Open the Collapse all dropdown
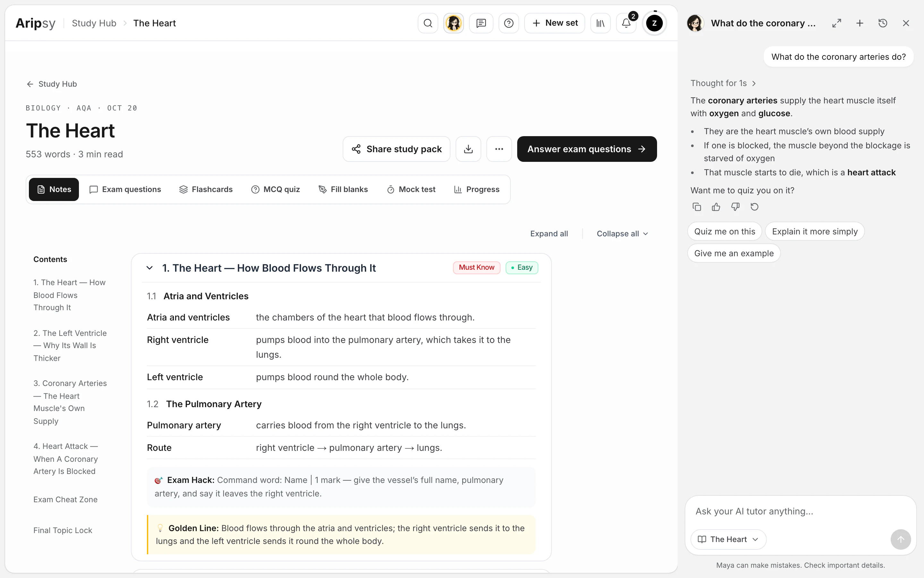The image size is (924, 578). tap(622, 233)
